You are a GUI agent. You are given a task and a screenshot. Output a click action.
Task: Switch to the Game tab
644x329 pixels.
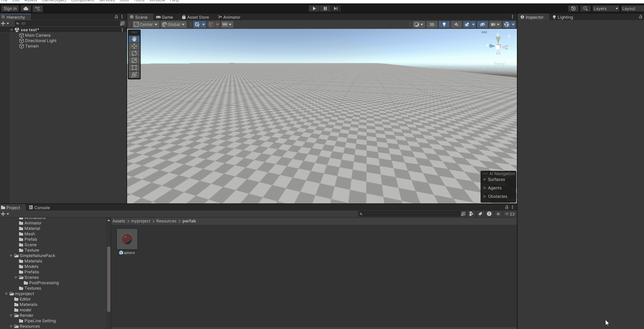164,17
